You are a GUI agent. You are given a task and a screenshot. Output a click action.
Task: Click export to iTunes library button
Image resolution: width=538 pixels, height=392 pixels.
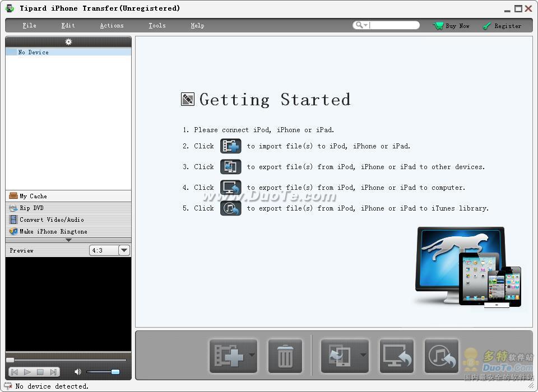442,356
